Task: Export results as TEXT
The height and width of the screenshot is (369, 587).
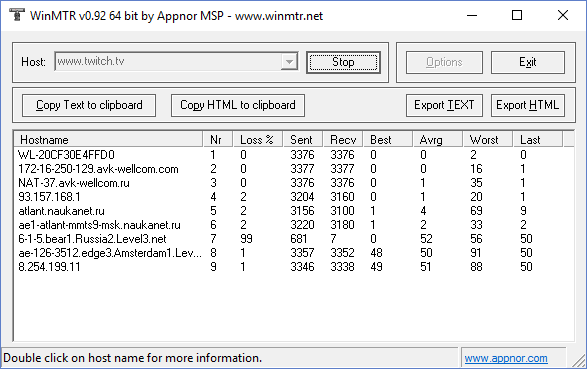Action: (x=444, y=105)
